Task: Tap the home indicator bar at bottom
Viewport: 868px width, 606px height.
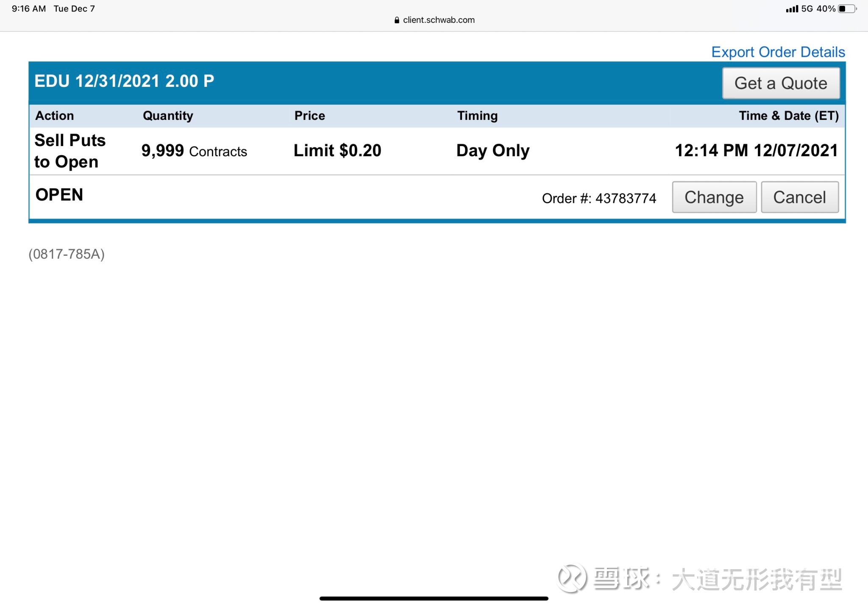Action: pos(434,598)
